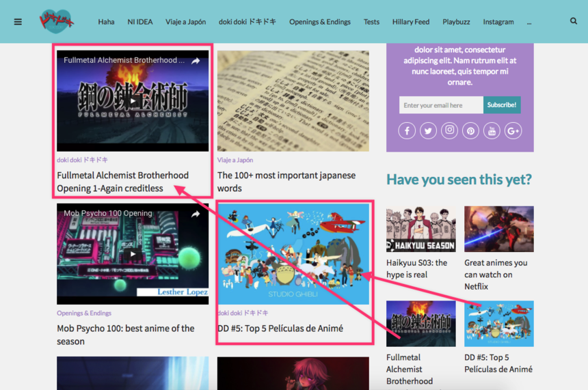Open the search magnifier icon

[574, 21]
